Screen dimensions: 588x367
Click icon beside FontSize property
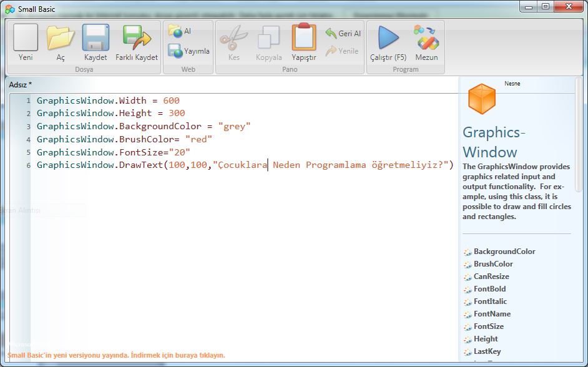468,327
